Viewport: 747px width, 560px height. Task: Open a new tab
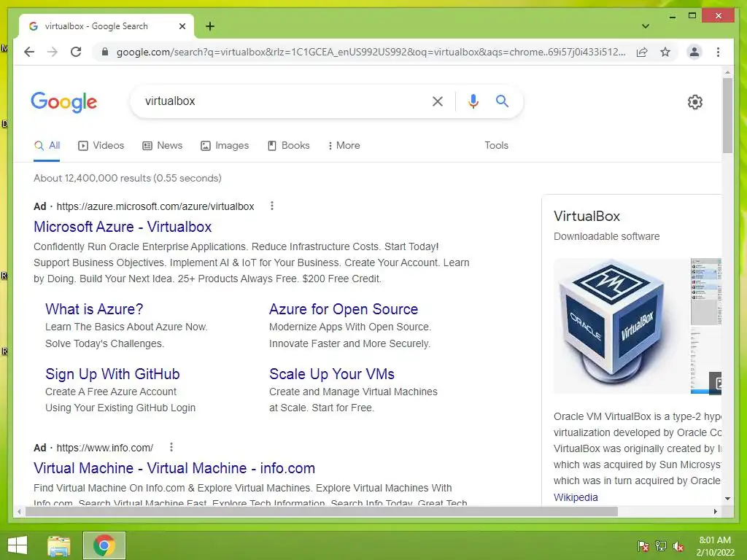210,26
